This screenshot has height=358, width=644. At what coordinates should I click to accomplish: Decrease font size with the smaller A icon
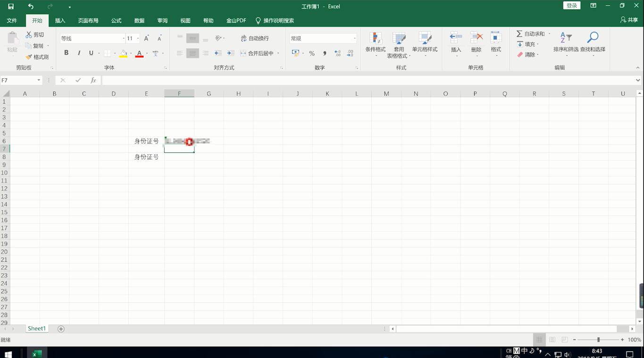click(x=159, y=38)
